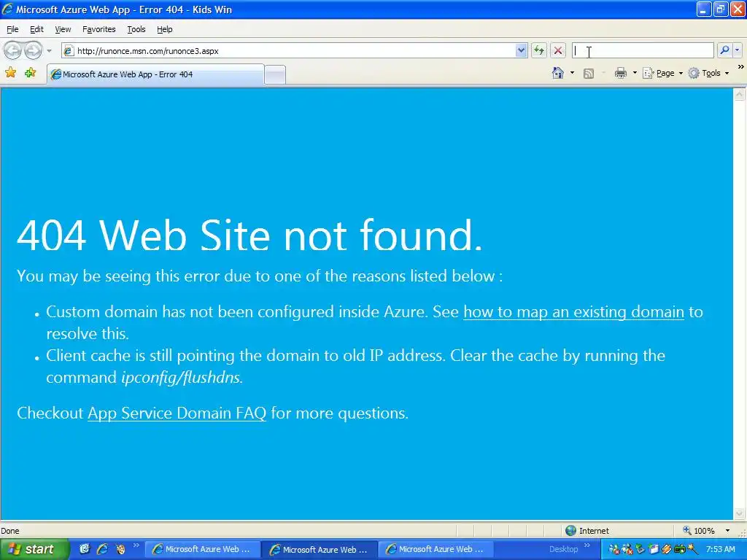Click the Home house icon
The height and width of the screenshot is (560, 747).
click(558, 73)
